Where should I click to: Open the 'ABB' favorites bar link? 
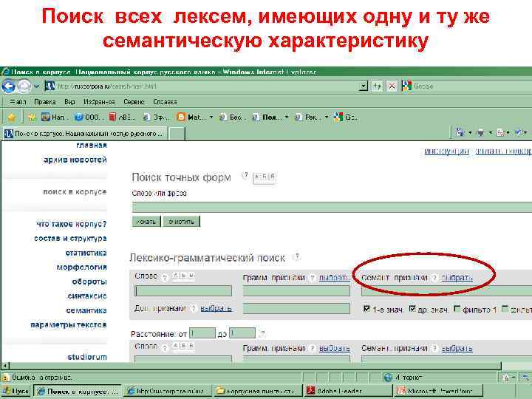(x=122, y=117)
